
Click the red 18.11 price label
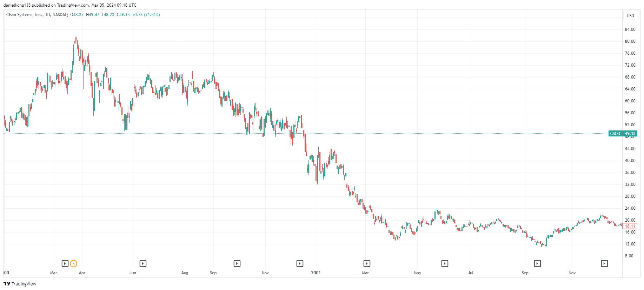click(630, 226)
